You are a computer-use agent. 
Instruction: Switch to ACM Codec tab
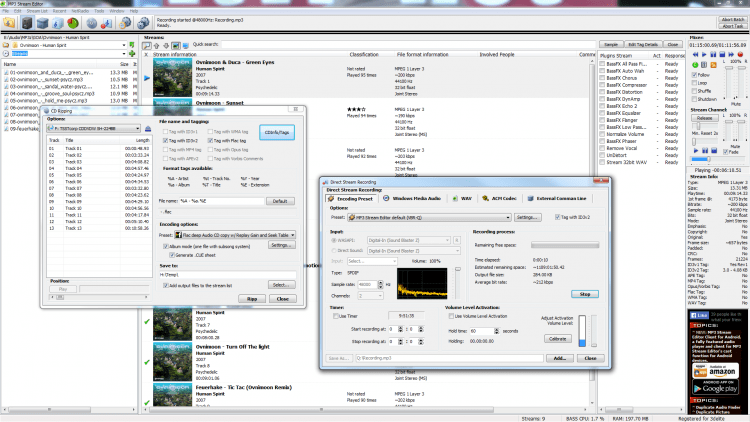pos(499,199)
